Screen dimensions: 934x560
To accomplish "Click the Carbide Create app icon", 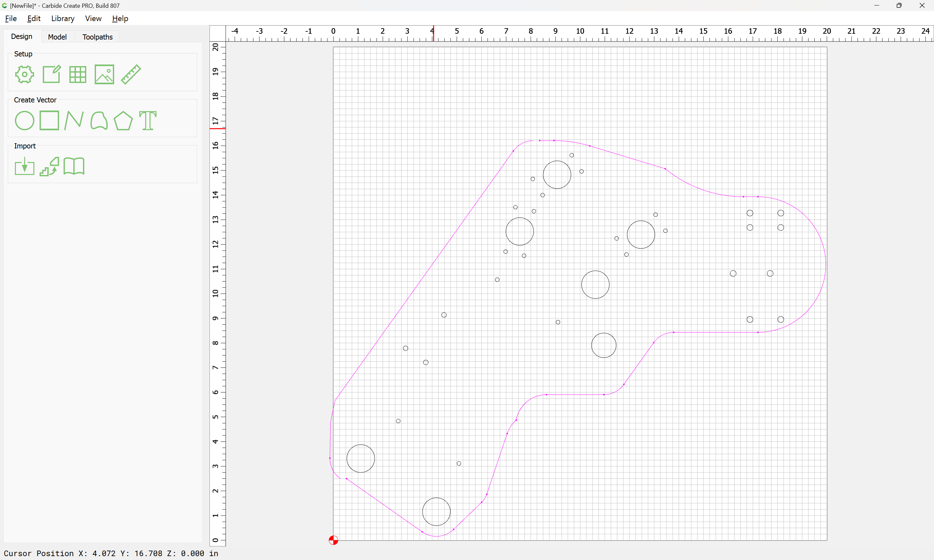I will tap(5, 5).
